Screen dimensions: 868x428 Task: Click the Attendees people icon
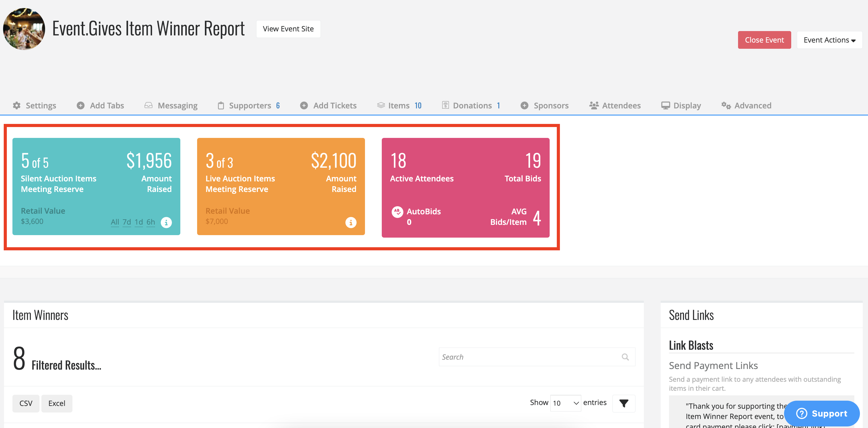click(x=594, y=105)
